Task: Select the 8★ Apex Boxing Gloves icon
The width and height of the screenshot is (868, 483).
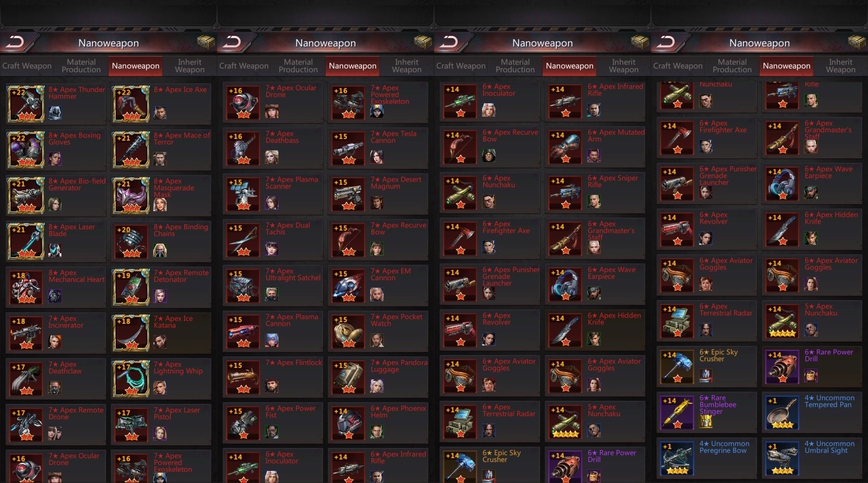Action: [x=26, y=149]
